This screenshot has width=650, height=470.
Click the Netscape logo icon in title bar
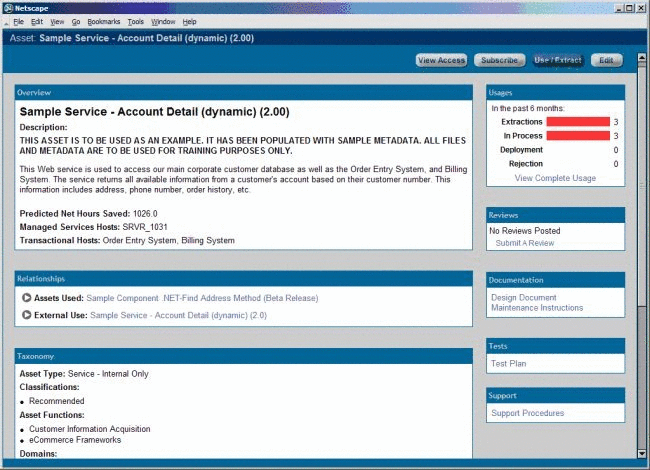(x=8, y=8)
